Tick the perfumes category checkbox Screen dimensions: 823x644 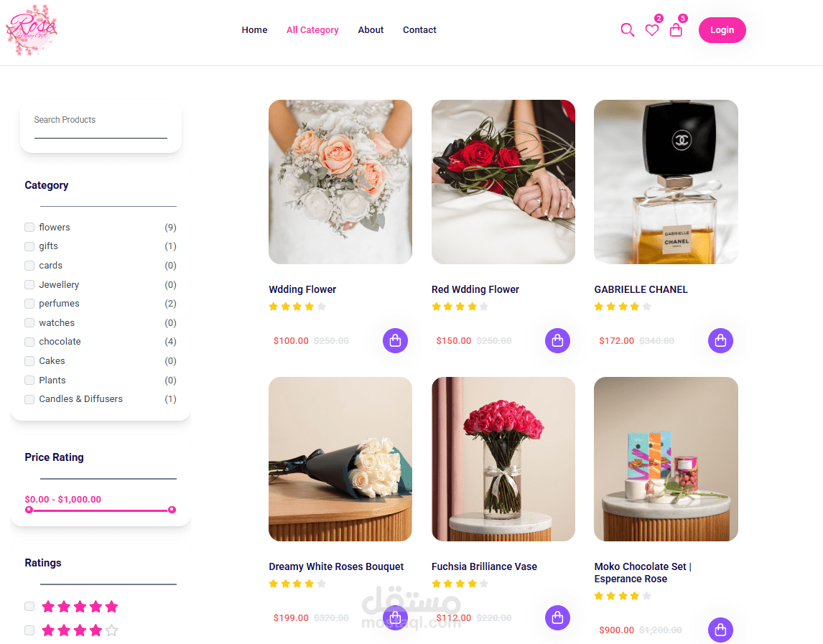coord(29,304)
